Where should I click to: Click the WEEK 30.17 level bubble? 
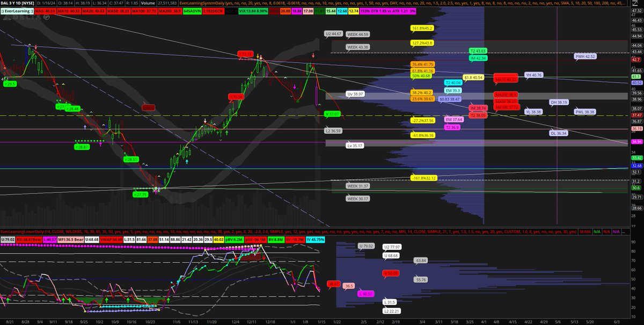pyautogui.click(x=358, y=199)
